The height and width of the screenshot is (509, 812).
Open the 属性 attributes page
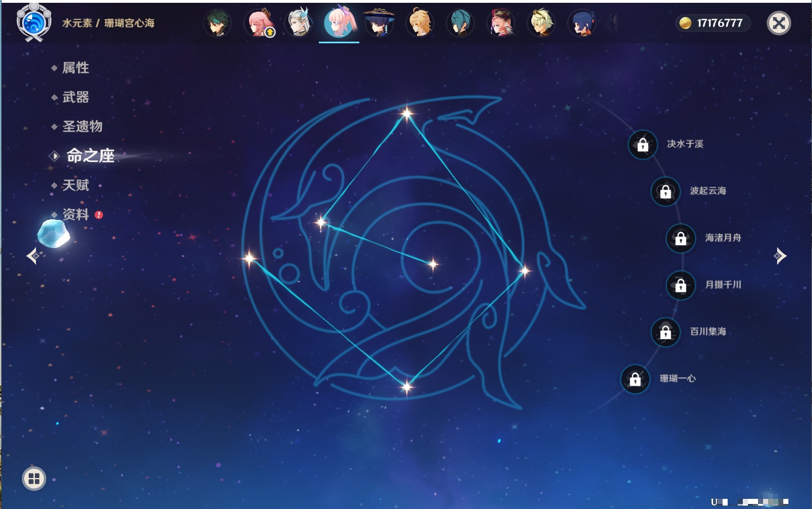(x=75, y=68)
